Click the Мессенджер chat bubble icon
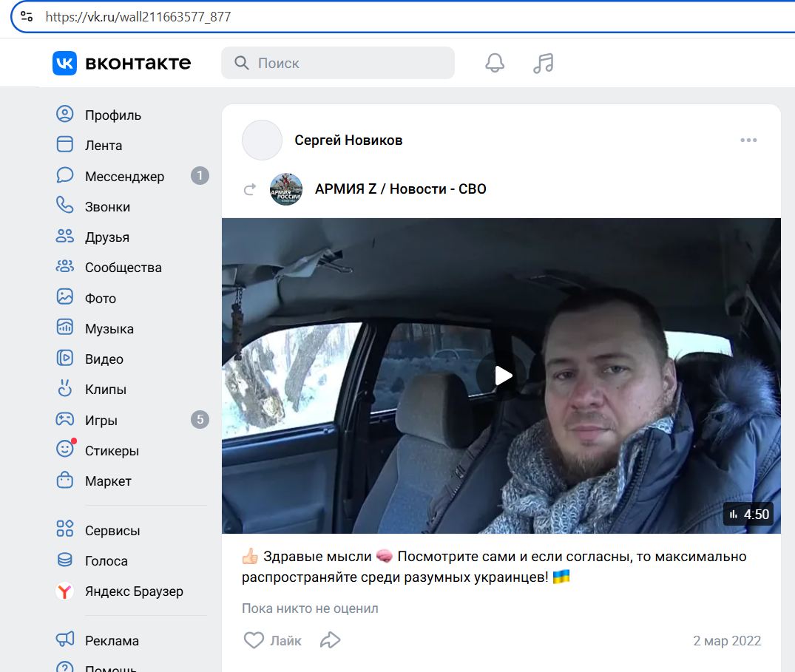795x672 pixels. 65,175
